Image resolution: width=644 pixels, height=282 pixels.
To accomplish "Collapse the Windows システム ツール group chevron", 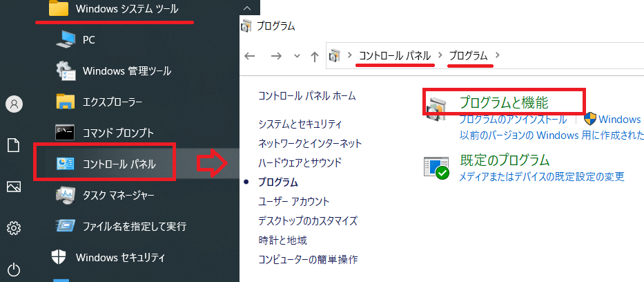I will point(247,8).
